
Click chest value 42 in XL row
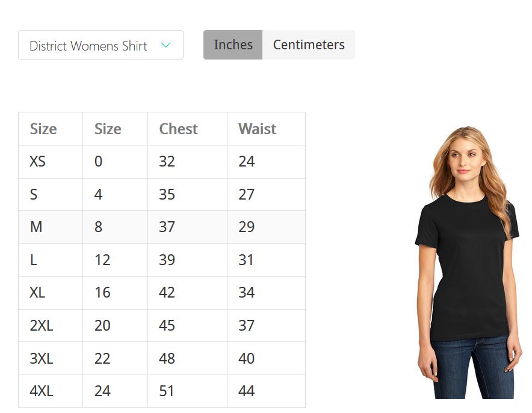coord(167,292)
